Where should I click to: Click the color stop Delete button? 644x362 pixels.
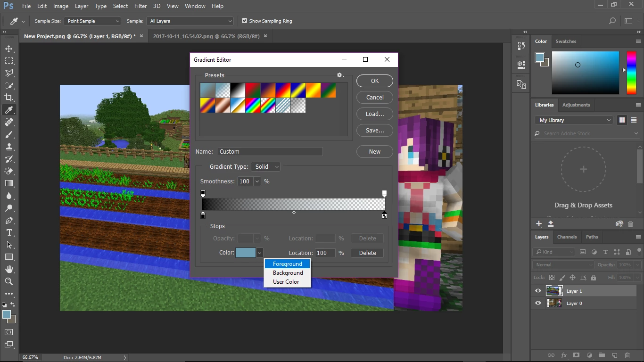367,253
